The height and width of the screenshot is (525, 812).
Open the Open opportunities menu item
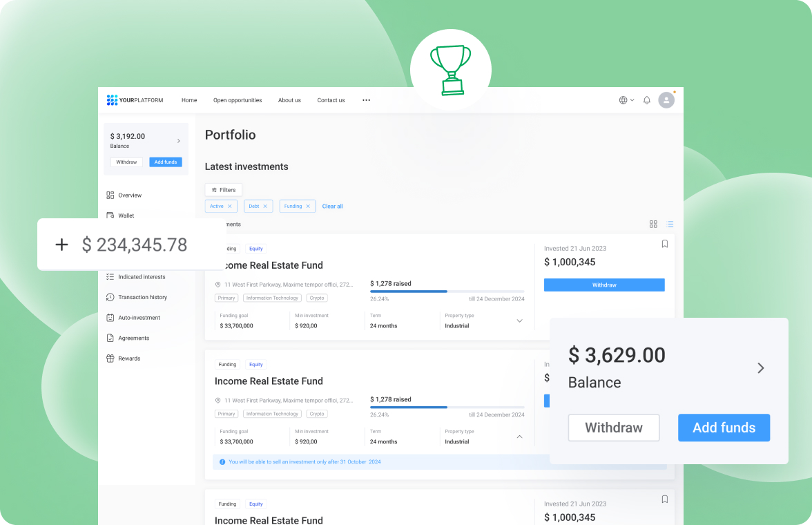coord(238,100)
